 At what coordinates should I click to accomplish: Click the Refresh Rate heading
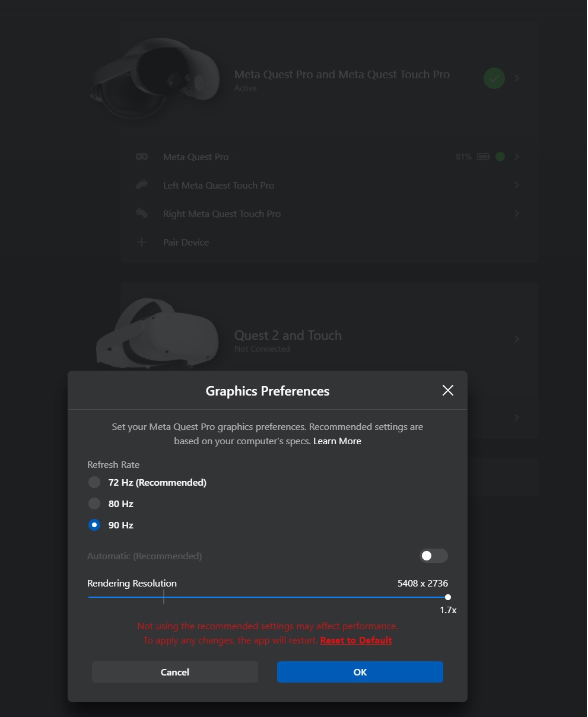pyautogui.click(x=113, y=464)
